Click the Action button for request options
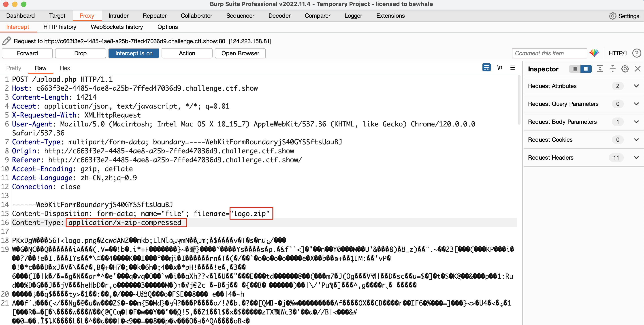 [186, 53]
